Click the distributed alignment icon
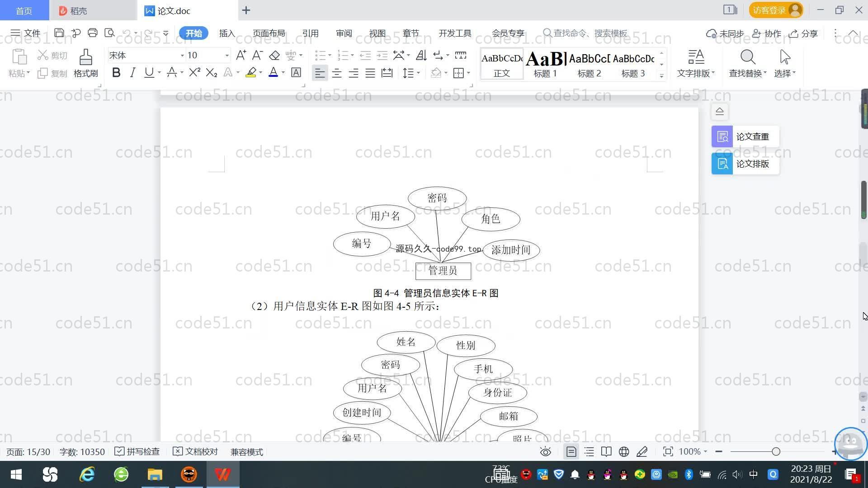 pos(387,73)
